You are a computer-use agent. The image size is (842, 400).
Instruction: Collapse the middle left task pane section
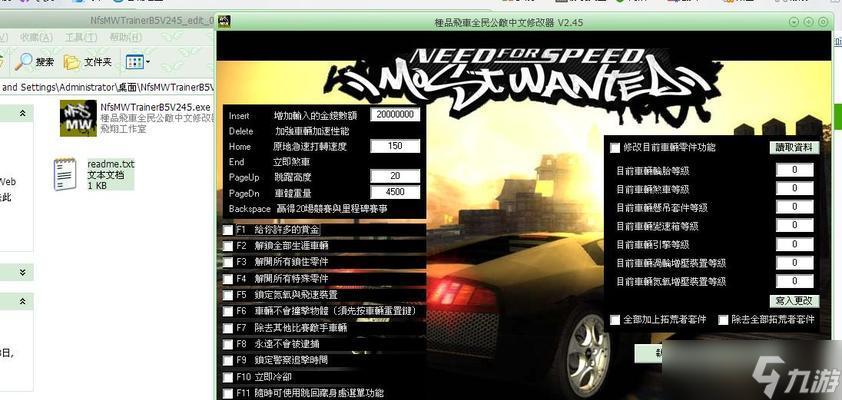(x=22, y=271)
